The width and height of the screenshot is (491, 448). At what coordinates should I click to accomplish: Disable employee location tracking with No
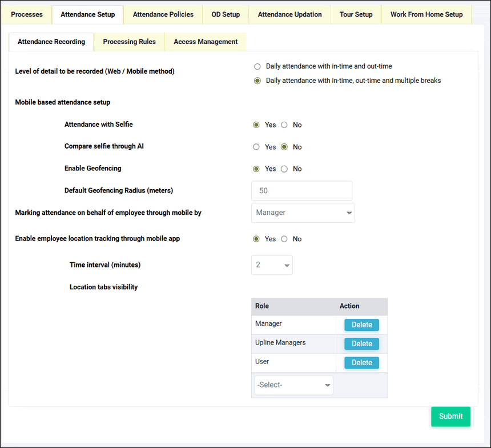[x=284, y=239]
